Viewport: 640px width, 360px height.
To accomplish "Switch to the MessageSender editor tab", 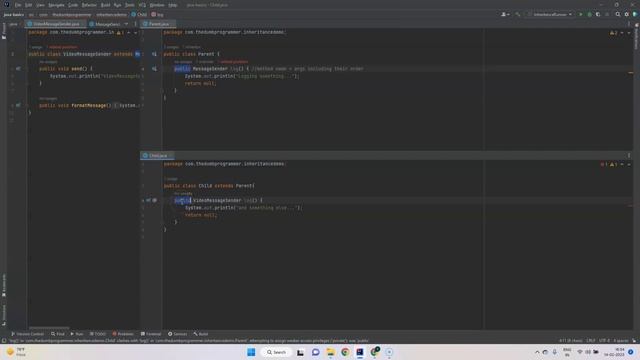I will pos(104,24).
